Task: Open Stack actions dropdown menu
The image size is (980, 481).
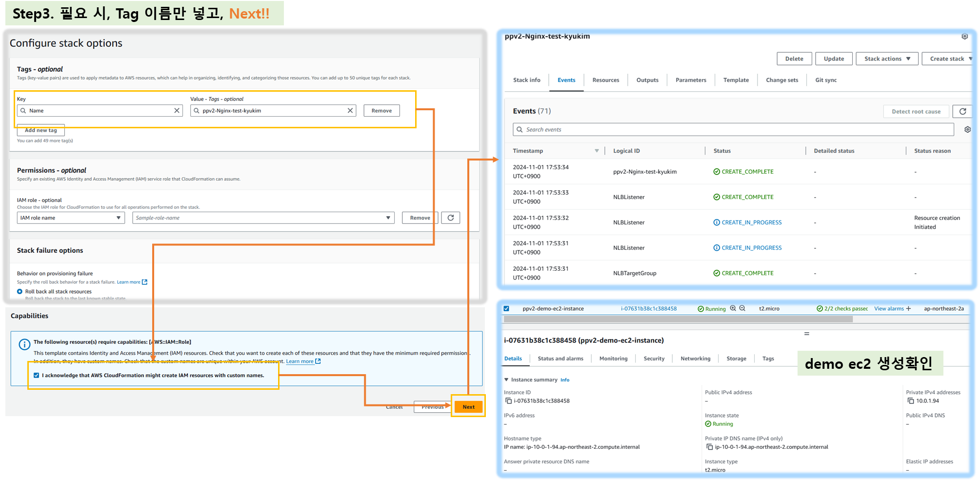Action: click(x=887, y=59)
